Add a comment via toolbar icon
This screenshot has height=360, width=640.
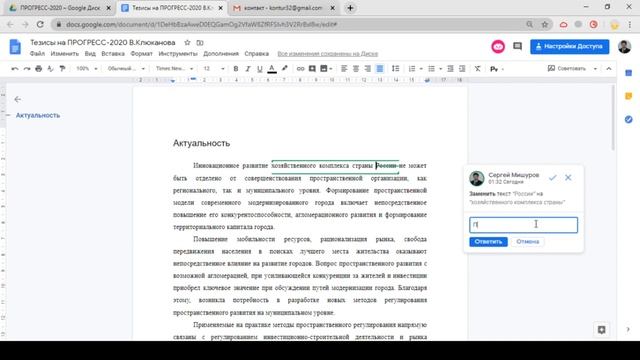[312, 69]
